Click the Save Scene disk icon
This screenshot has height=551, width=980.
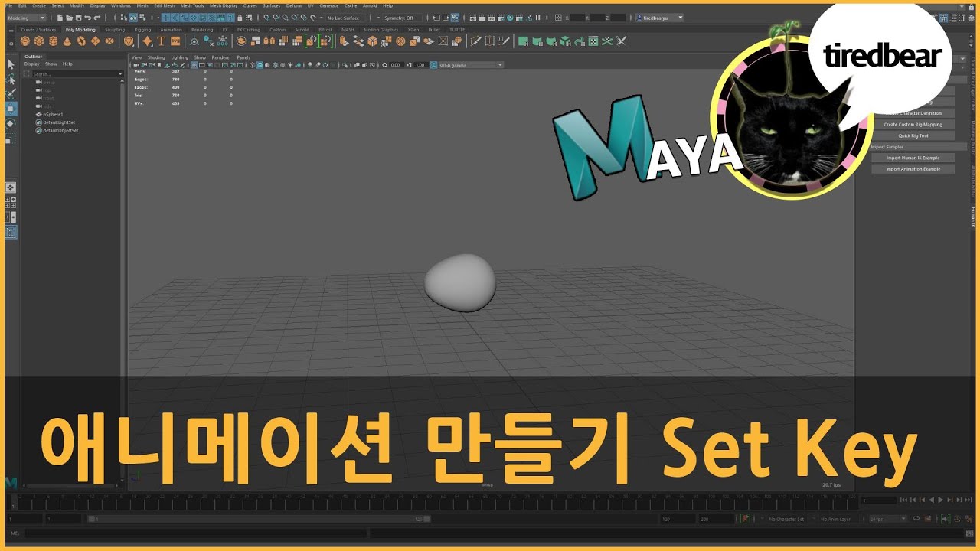[x=77, y=17]
